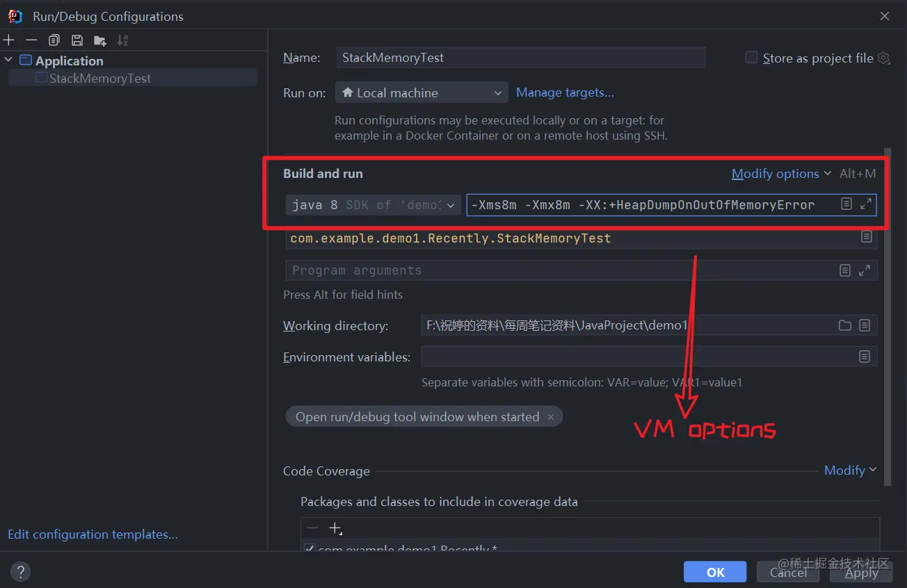This screenshot has width=907, height=588.
Task: Collapse the Application tree node
Action: click(x=8, y=60)
